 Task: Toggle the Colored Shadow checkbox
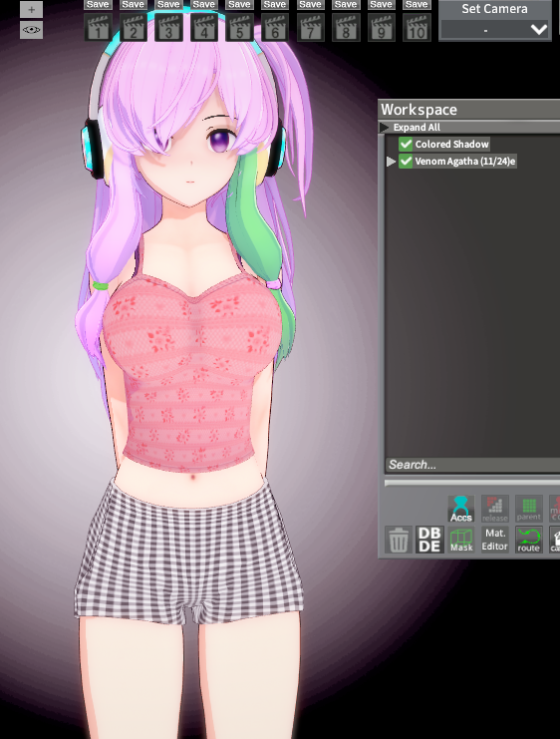tap(406, 145)
